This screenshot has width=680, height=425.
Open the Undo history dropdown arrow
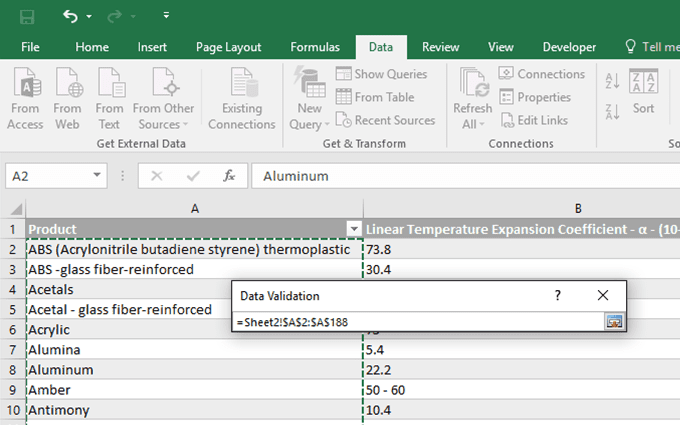tap(89, 16)
